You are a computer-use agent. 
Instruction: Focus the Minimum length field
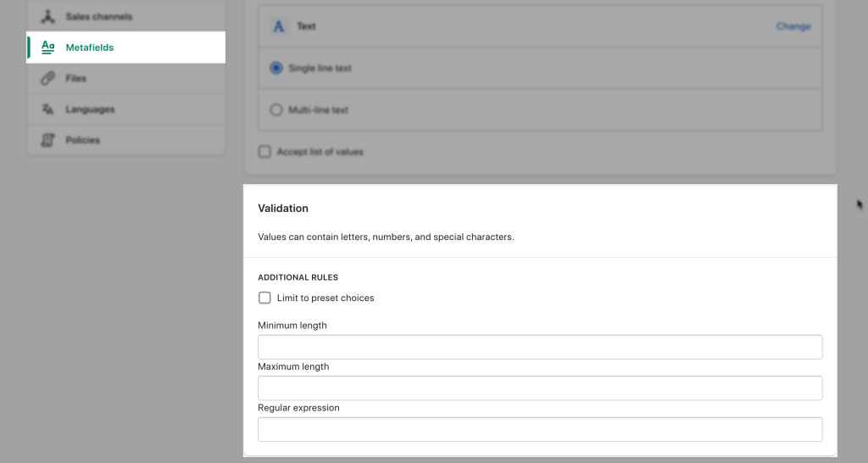click(540, 347)
